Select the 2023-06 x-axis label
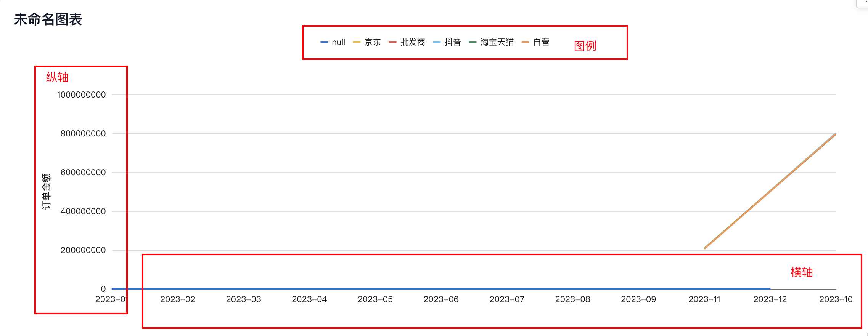Image resolution: width=868 pixels, height=336 pixels. point(441,299)
